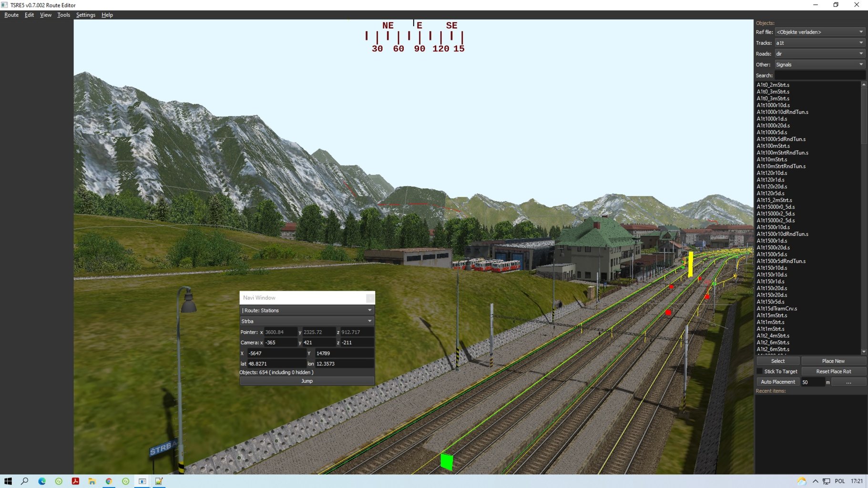Open Adobe Acrobat Reader from the taskbar

(x=75, y=481)
